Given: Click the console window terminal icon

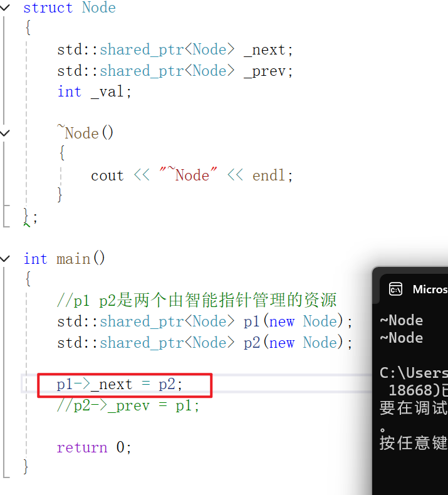Looking at the screenshot, I should pyautogui.click(x=395, y=289).
